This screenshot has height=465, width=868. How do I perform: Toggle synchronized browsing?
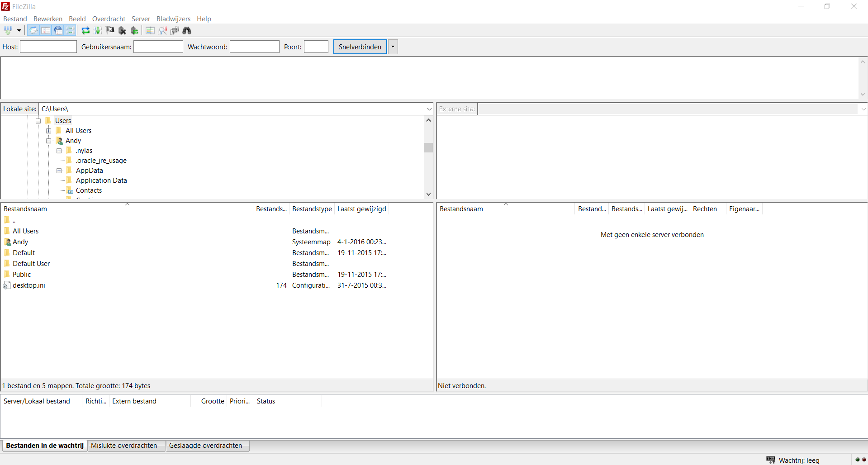(175, 30)
